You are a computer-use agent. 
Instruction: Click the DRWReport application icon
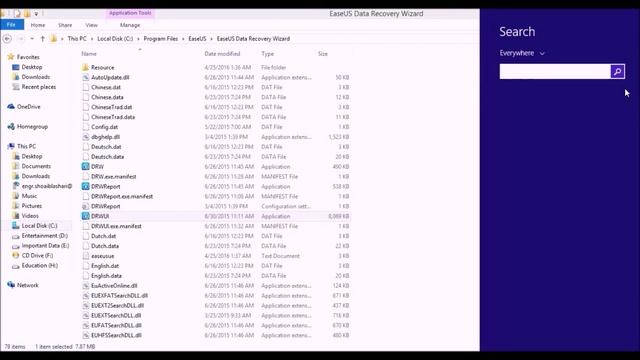[85, 186]
